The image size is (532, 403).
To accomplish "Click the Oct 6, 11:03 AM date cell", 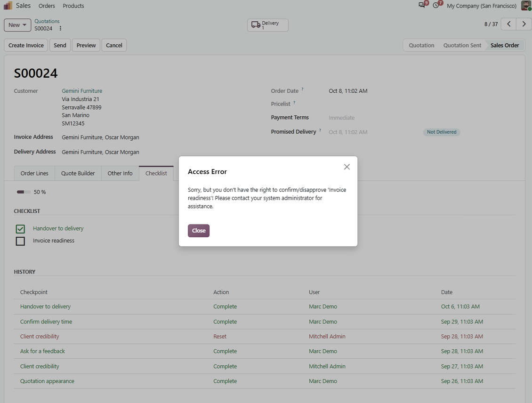I will pos(460,306).
